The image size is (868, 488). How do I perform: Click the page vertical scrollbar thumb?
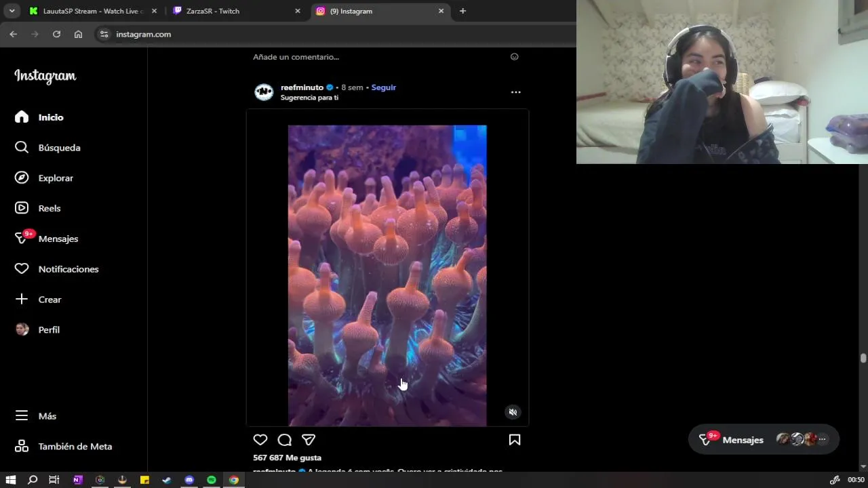[x=863, y=358]
